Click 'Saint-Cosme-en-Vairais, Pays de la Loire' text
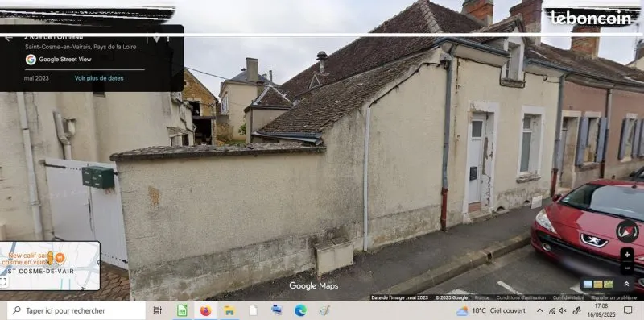This screenshot has width=644, height=320. tap(80, 47)
